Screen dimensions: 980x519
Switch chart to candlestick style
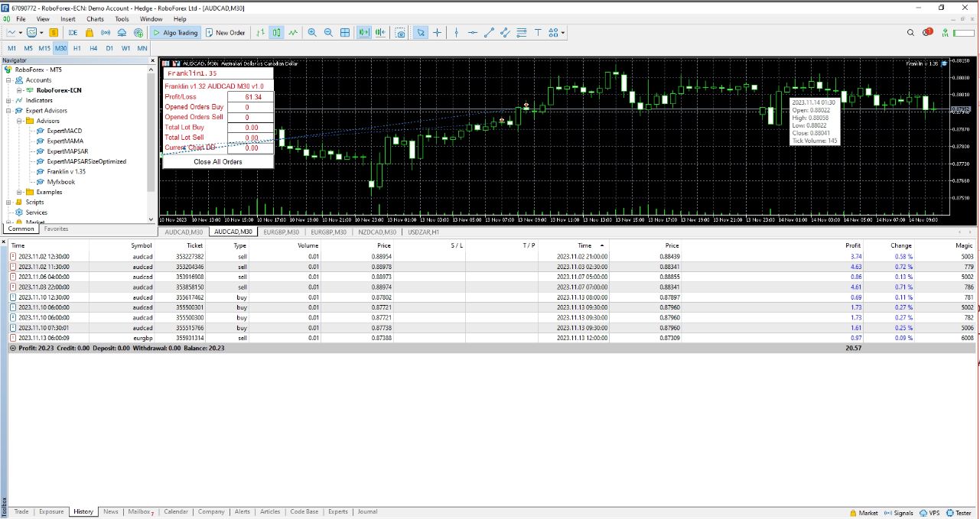click(x=276, y=33)
